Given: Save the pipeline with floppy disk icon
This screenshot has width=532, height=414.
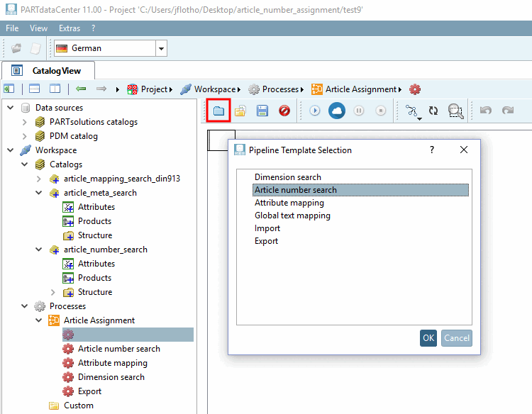Looking at the screenshot, I should (x=262, y=111).
